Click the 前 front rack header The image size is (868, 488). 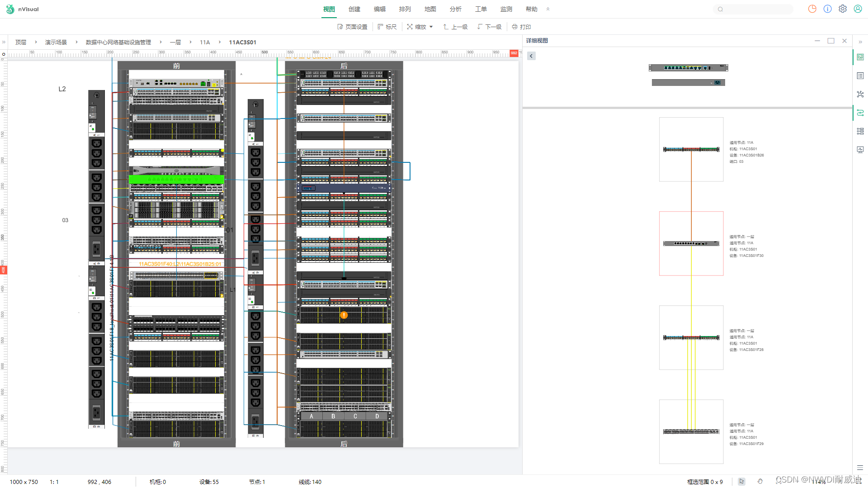(176, 66)
